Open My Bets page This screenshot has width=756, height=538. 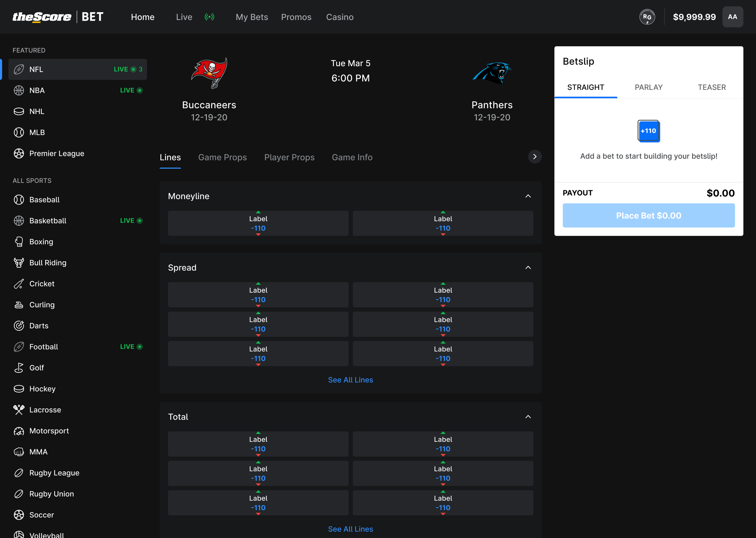252,17
